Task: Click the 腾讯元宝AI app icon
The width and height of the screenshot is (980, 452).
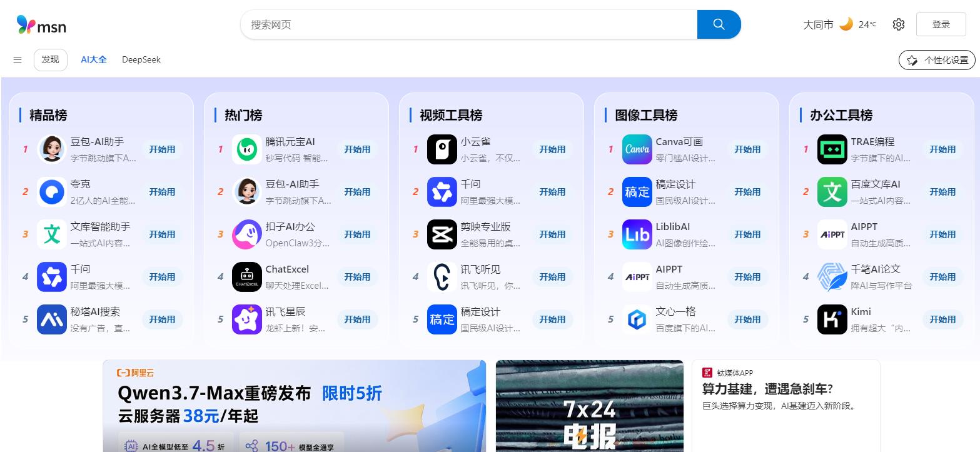Action: (247, 149)
